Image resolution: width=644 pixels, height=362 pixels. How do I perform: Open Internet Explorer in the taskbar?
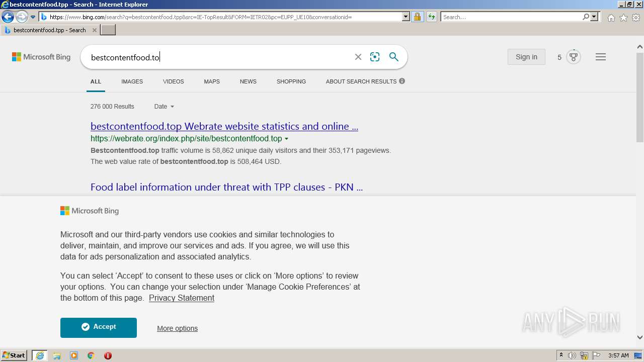(40, 355)
